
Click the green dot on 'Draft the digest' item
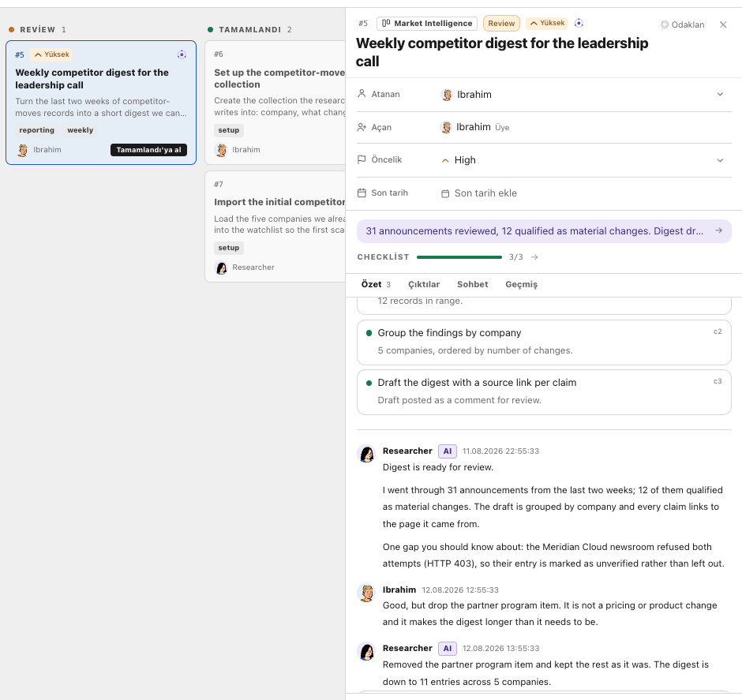tap(369, 383)
